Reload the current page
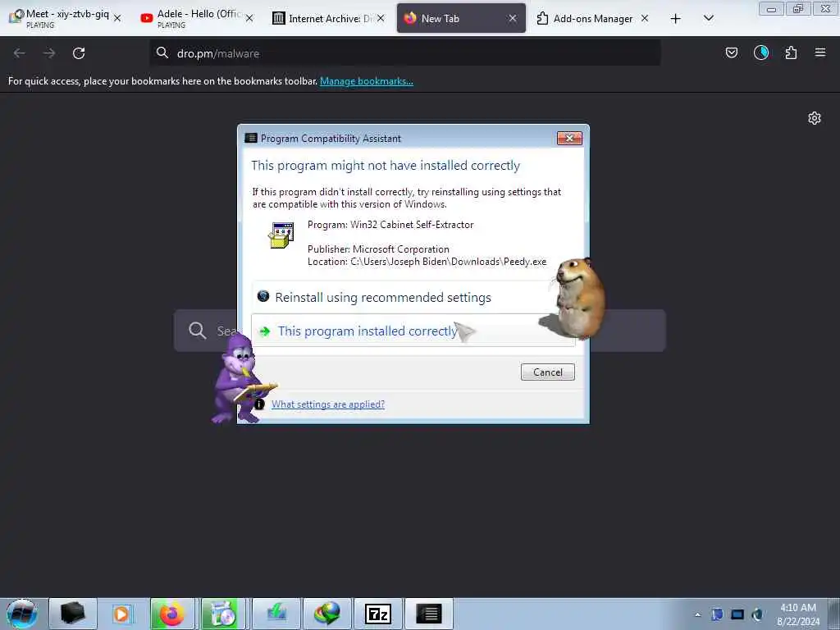The image size is (840, 630). tap(79, 53)
